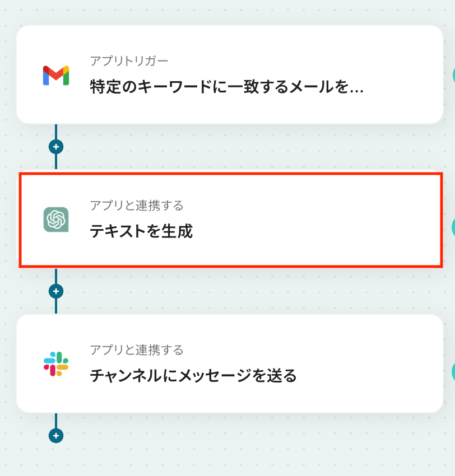This screenshot has width=455, height=476.
Task: Open the チャンネルにメッセージを送る step card
Action: (230, 363)
